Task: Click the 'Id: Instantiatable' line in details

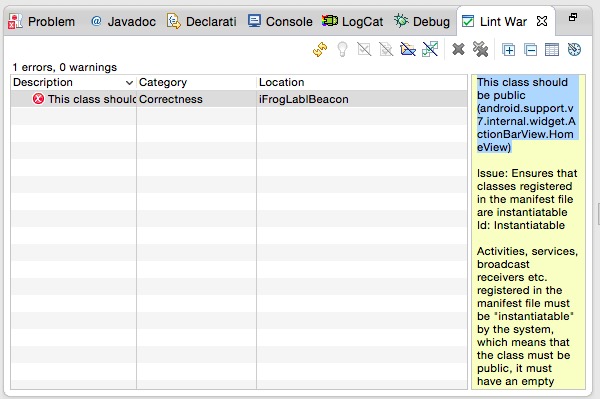Action: [x=520, y=225]
